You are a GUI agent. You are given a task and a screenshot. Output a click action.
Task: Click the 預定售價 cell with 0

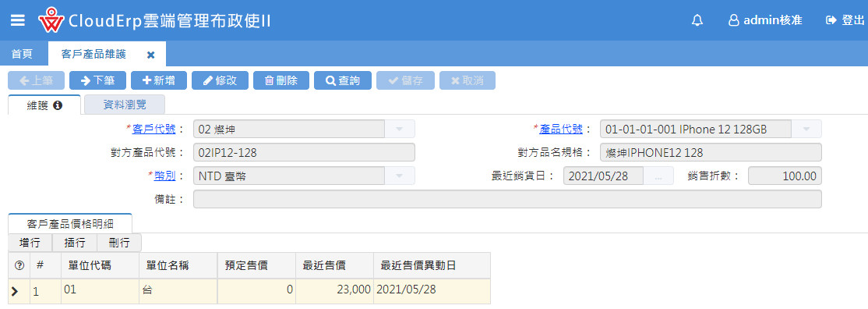256,291
